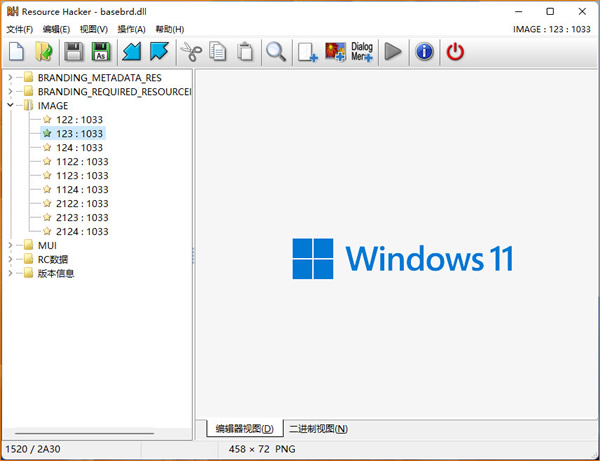
Task: Click the New blank file icon
Action: pos(16,52)
